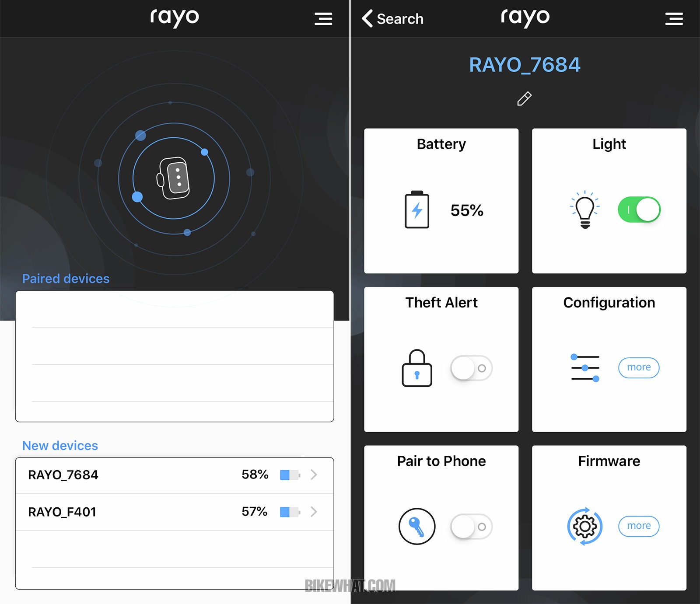Screen dimensions: 700x604
Task: Tap the Pair to Phone card title
Action: pos(441,461)
